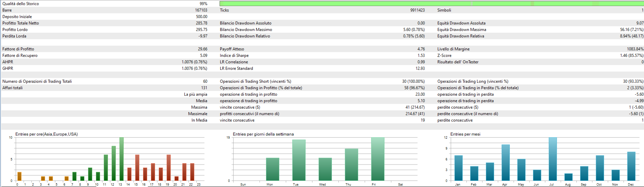Click the Tuesday bar in weekday chart

299,160
